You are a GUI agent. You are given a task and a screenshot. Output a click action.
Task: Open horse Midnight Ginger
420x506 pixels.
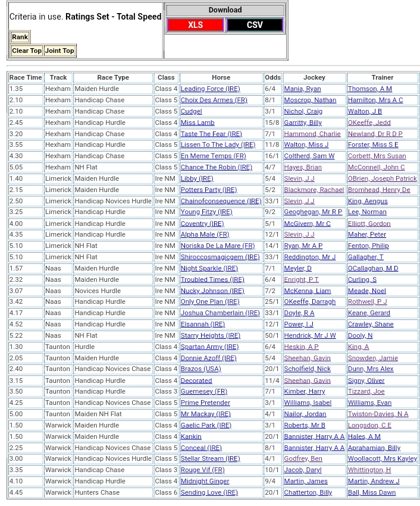(205, 481)
